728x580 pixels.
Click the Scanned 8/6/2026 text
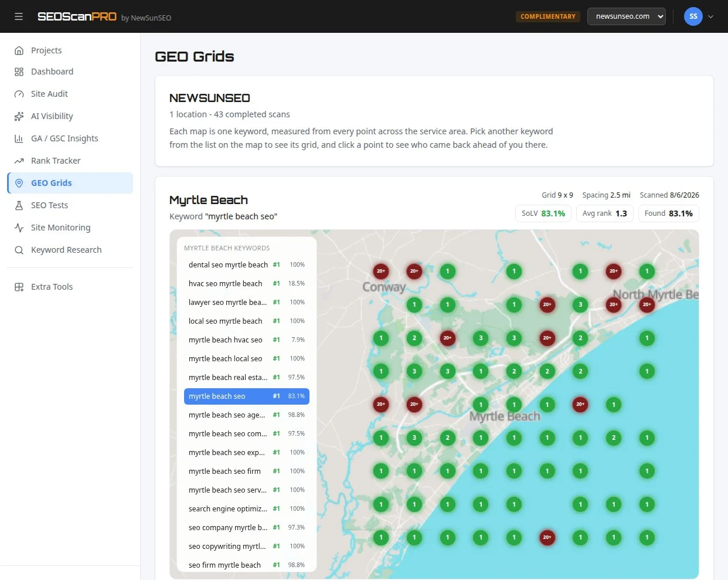pyautogui.click(x=669, y=195)
